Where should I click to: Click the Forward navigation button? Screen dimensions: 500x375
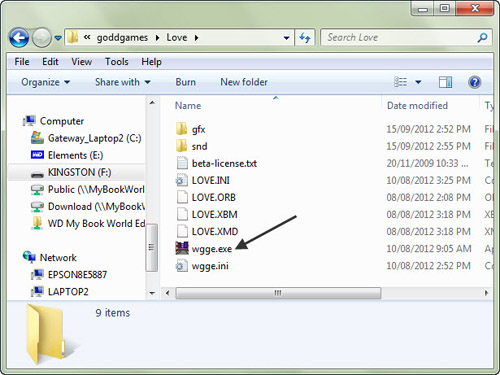(x=42, y=38)
